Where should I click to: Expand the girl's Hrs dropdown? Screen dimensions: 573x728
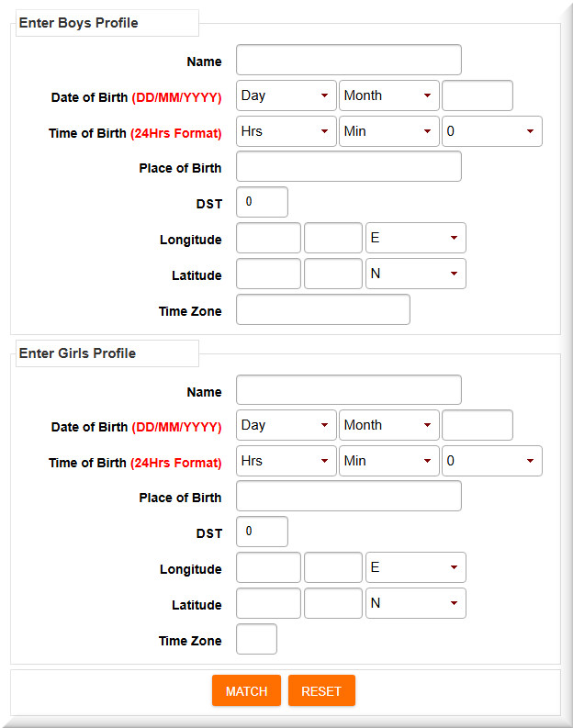(x=286, y=461)
